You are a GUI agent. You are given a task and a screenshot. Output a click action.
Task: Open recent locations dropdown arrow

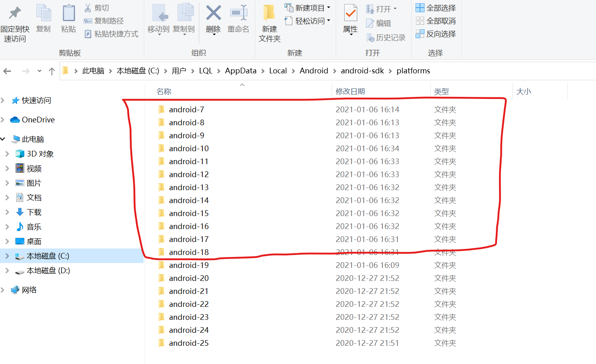point(39,71)
